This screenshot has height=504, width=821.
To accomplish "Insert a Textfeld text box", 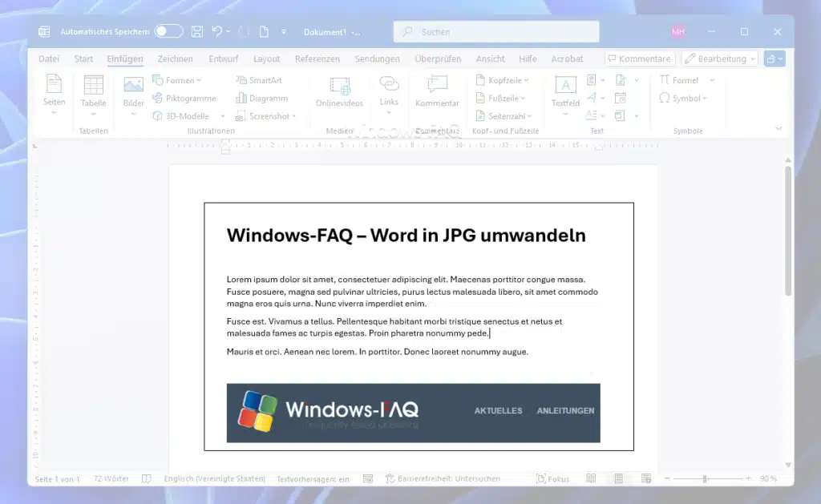I will (565, 95).
